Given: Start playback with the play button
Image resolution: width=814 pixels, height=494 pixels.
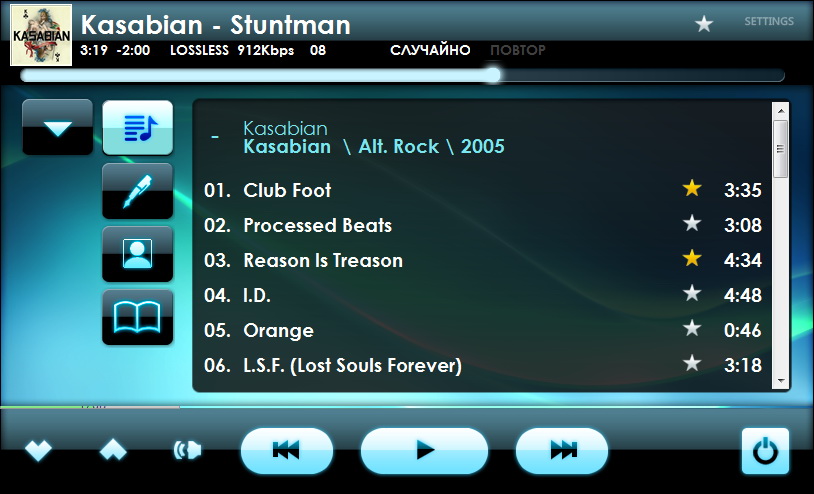Looking at the screenshot, I should (x=424, y=450).
